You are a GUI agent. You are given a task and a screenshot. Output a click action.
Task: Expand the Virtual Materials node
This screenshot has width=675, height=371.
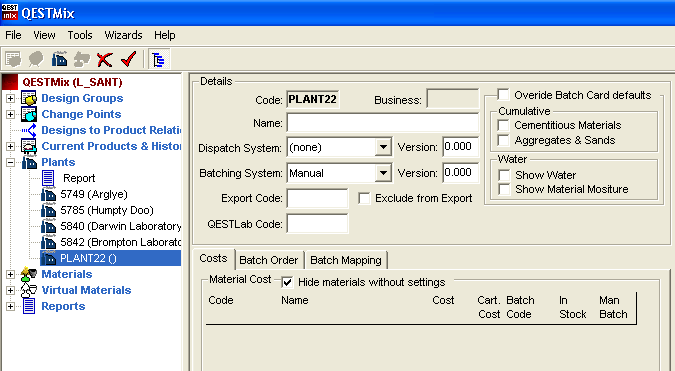click(10, 290)
